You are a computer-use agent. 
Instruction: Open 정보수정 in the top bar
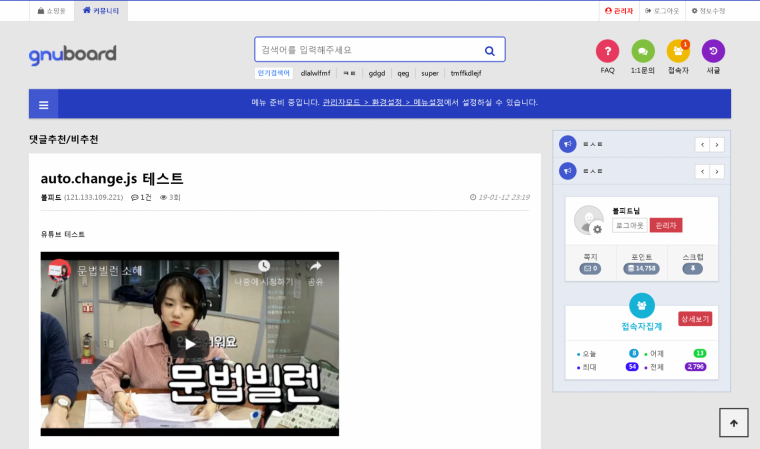pos(708,11)
